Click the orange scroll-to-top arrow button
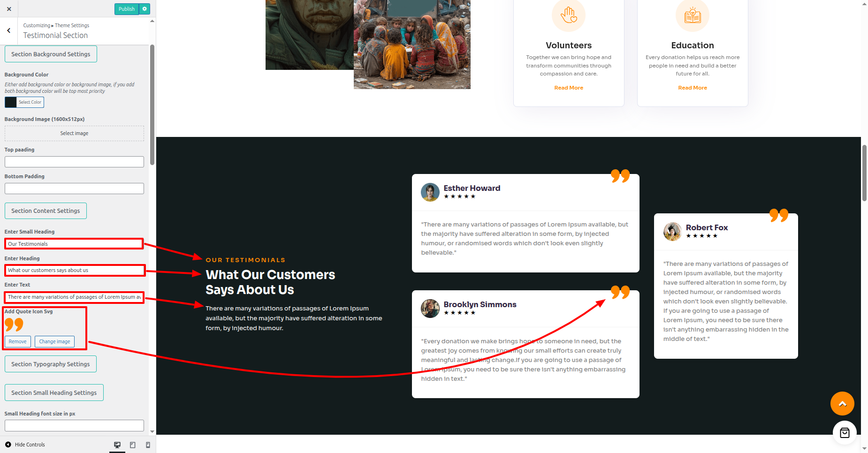The height and width of the screenshot is (453, 868). pyautogui.click(x=842, y=403)
